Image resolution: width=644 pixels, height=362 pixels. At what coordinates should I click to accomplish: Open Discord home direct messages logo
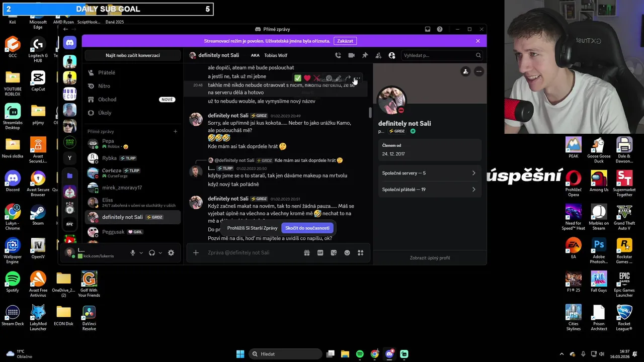click(70, 43)
